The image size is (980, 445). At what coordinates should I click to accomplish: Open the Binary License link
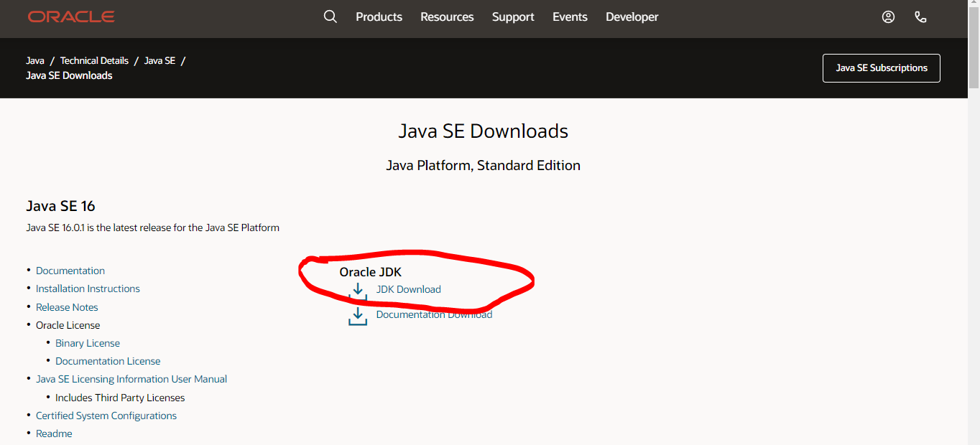point(87,343)
